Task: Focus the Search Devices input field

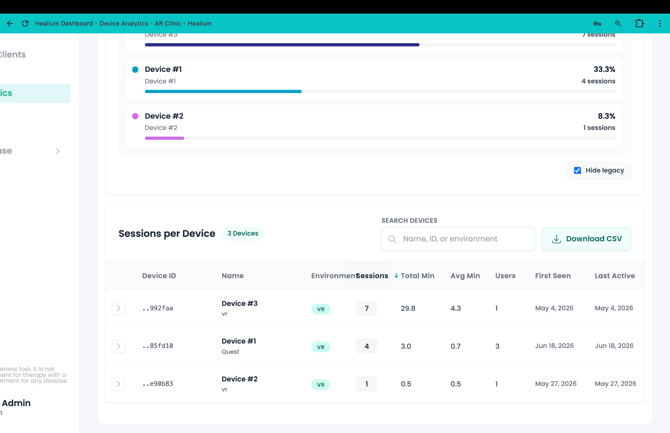Action: click(x=458, y=239)
